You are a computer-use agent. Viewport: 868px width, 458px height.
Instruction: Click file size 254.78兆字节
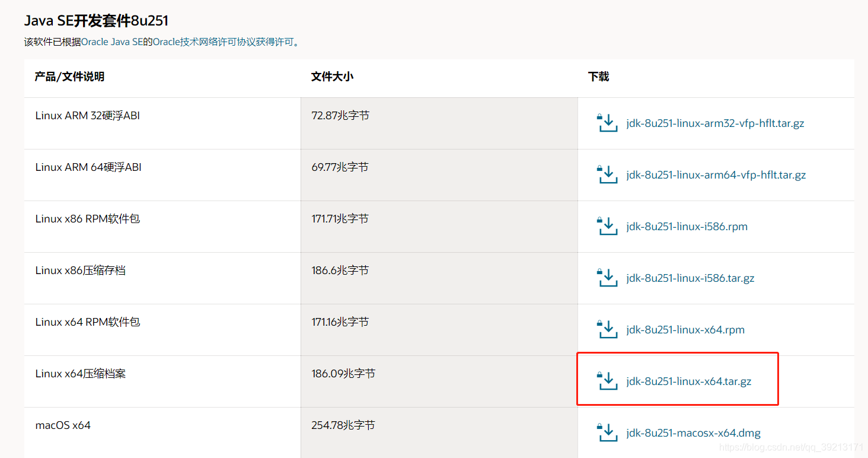[343, 425]
